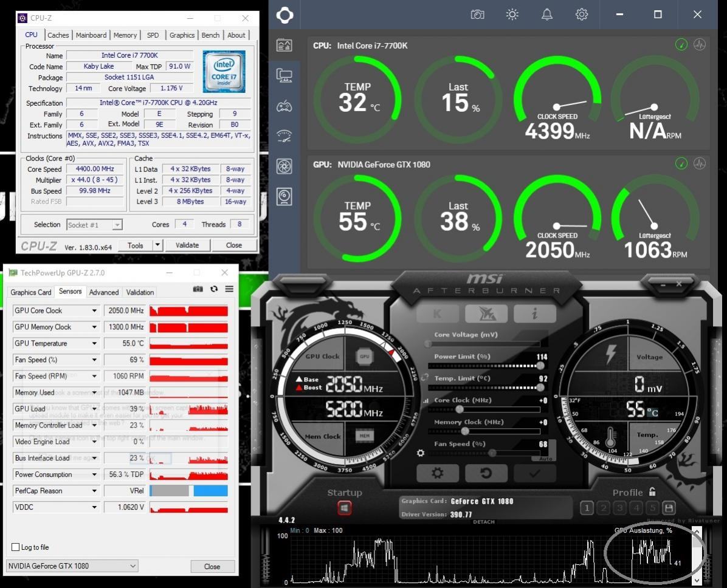The height and width of the screenshot is (588, 727).
Task: Open Power Consumption sensor dropdown
Action: pyautogui.click(x=94, y=475)
